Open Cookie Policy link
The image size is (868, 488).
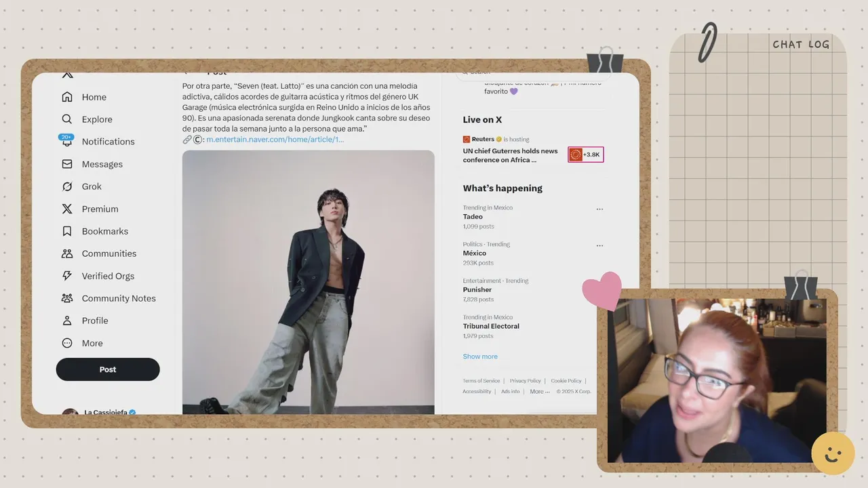tap(566, 381)
